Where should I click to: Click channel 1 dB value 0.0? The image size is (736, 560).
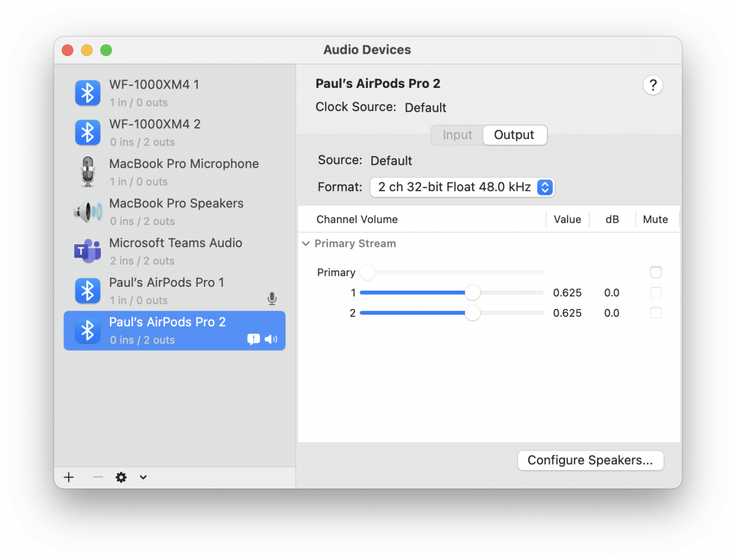[612, 293]
